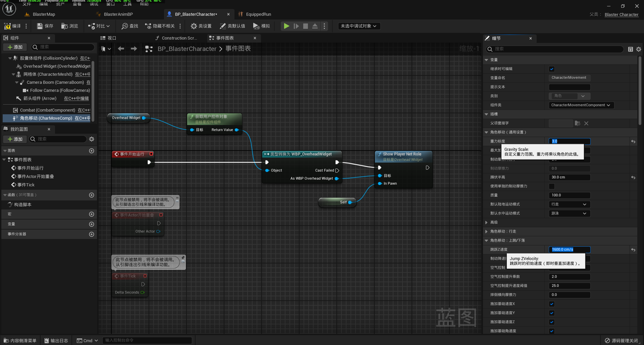Screen dimensions: 644x345
Task: Reset 重力标度 to default arrow
Action: tap(633, 141)
